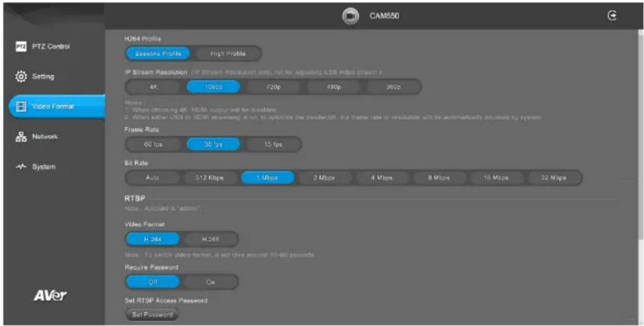Switch H264 profile to High Profile
The image size is (644, 326).
(228, 54)
